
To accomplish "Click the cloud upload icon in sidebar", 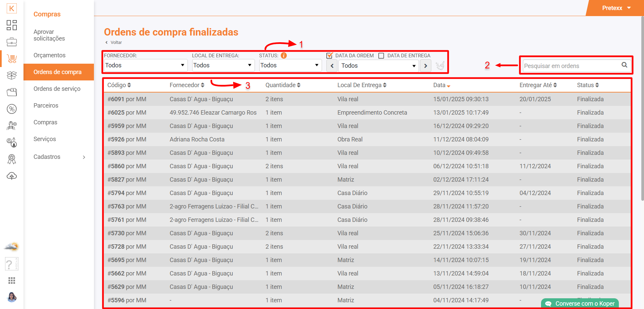I will point(12,176).
